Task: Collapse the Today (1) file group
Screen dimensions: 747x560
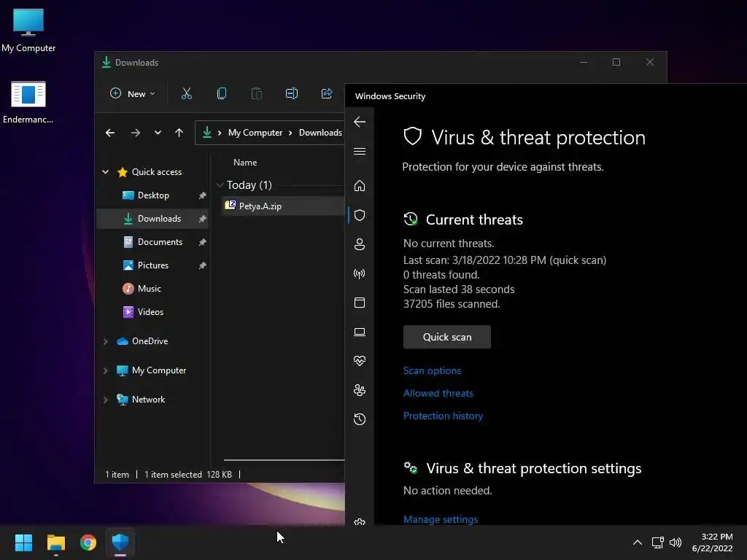Action: tap(220, 184)
